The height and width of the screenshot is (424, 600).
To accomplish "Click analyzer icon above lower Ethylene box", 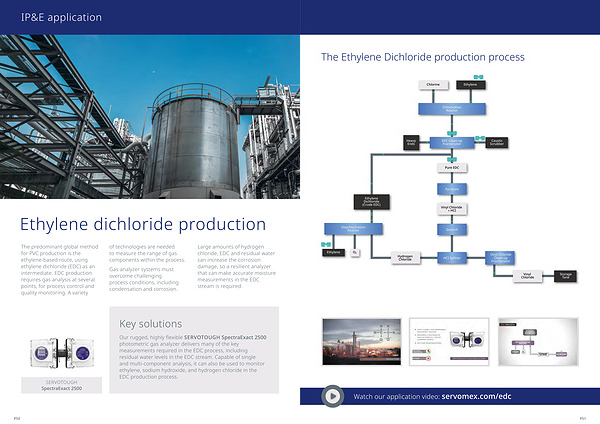I will pyautogui.click(x=327, y=242).
